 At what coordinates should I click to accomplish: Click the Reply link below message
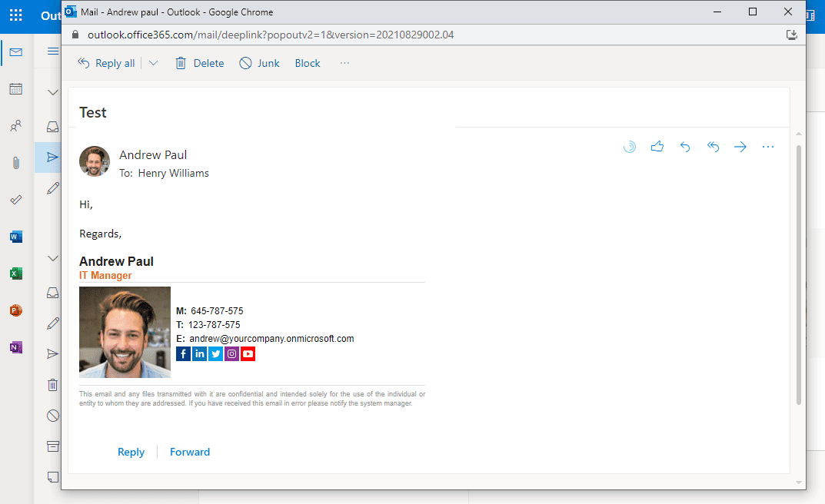click(131, 452)
